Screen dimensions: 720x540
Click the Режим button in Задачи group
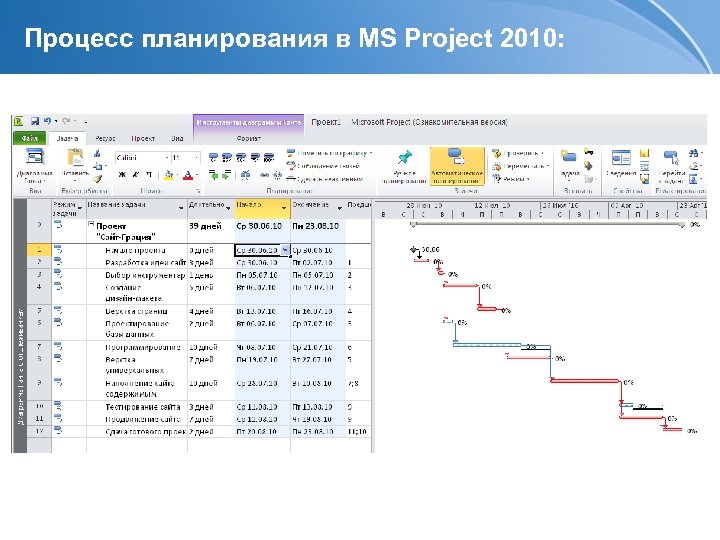(x=511, y=179)
